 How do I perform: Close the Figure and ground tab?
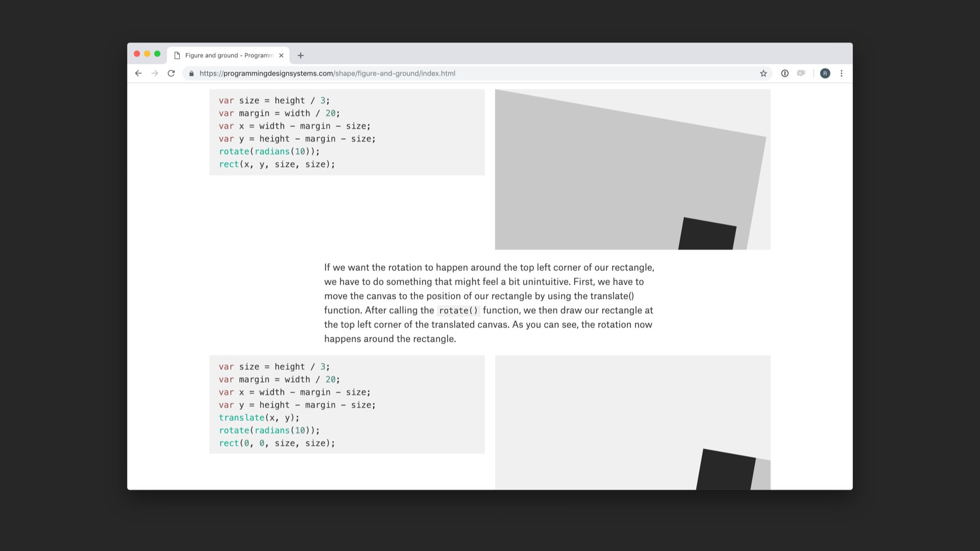(x=281, y=56)
